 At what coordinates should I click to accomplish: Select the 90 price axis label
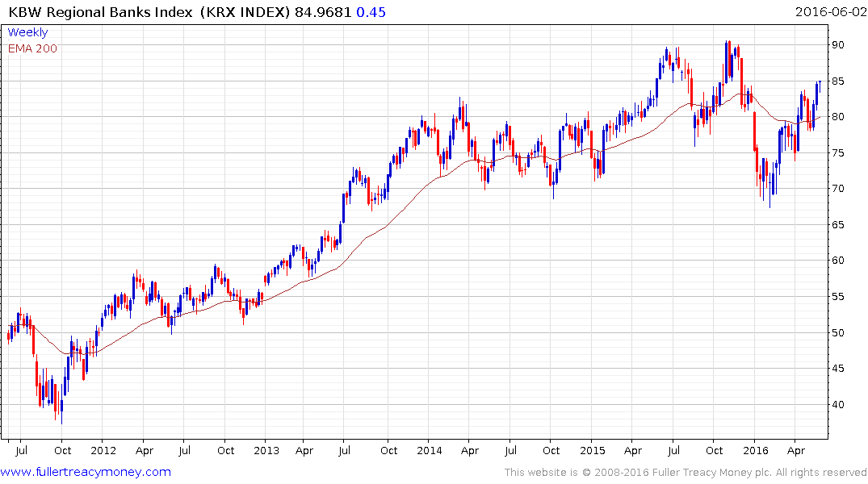(837, 45)
